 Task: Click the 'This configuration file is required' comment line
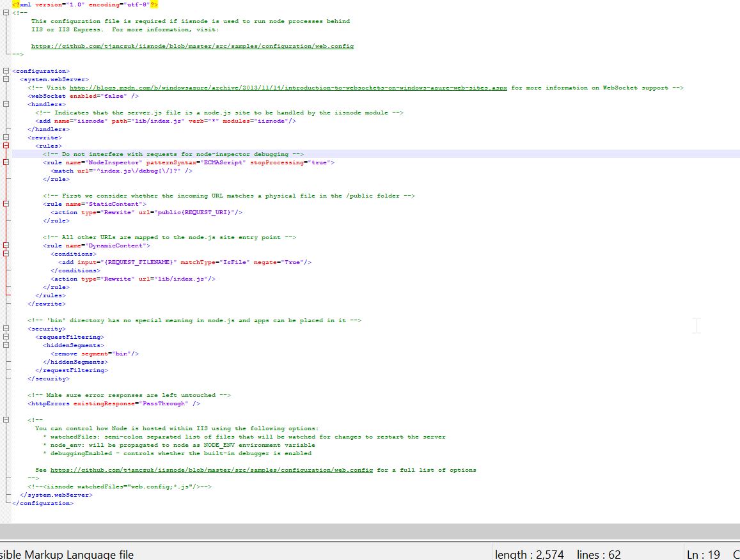(191, 21)
